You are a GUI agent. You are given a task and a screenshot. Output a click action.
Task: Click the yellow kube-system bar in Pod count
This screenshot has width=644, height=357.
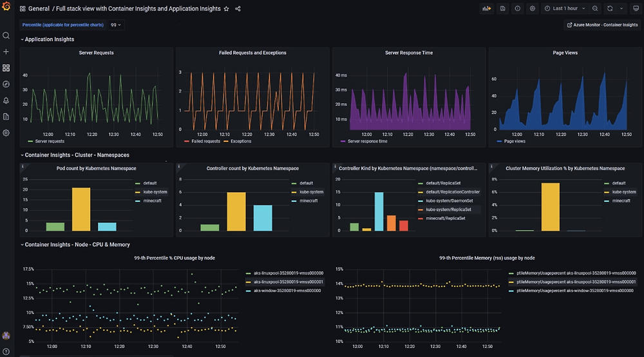(x=81, y=209)
